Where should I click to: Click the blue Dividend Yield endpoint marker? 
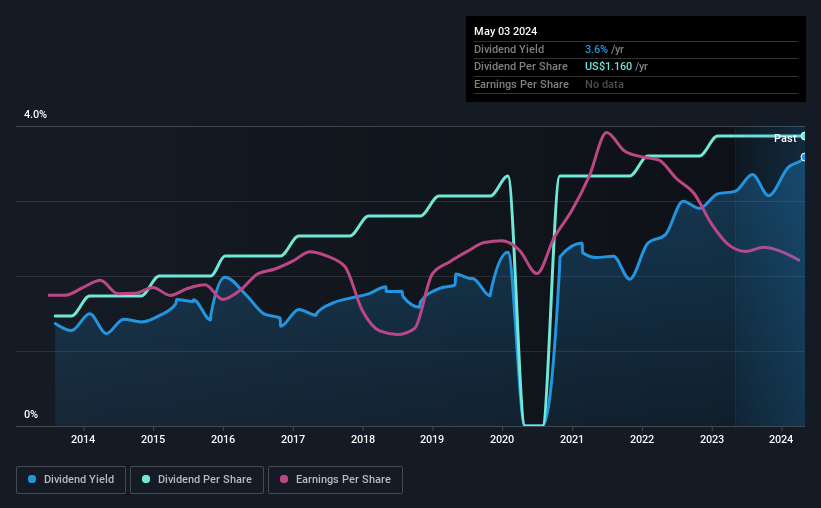click(x=804, y=157)
